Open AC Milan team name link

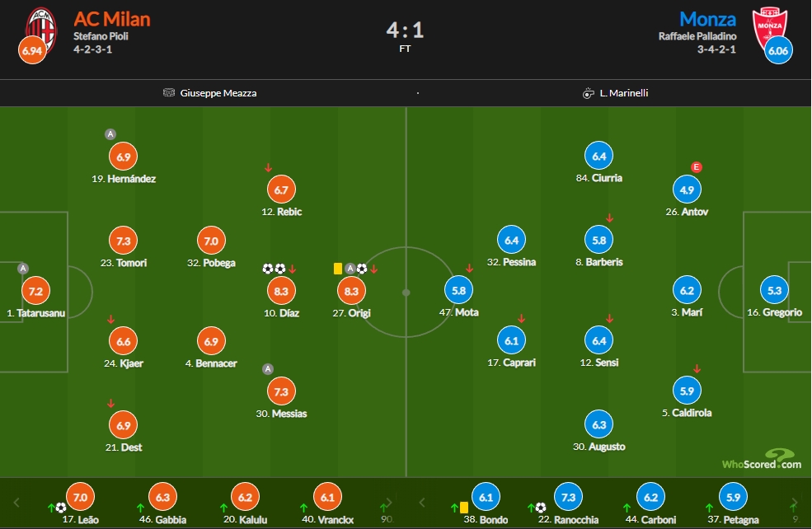[112, 19]
